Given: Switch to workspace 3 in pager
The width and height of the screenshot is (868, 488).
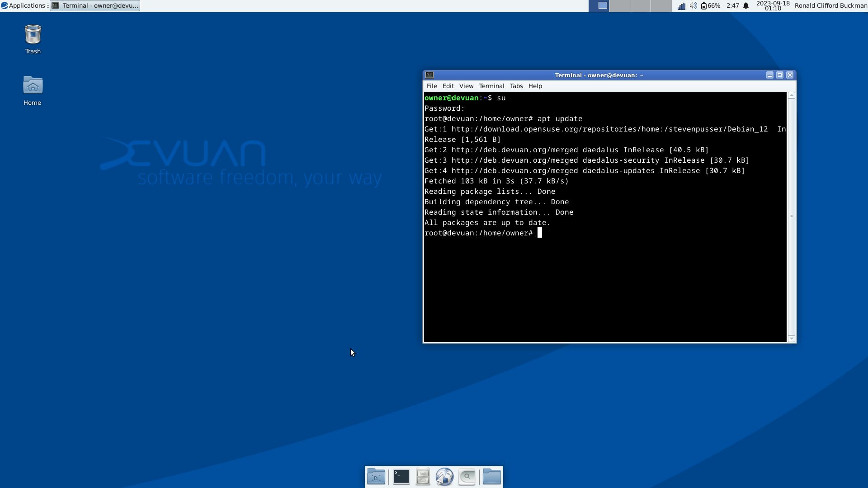Looking at the screenshot, I should (x=640, y=5).
